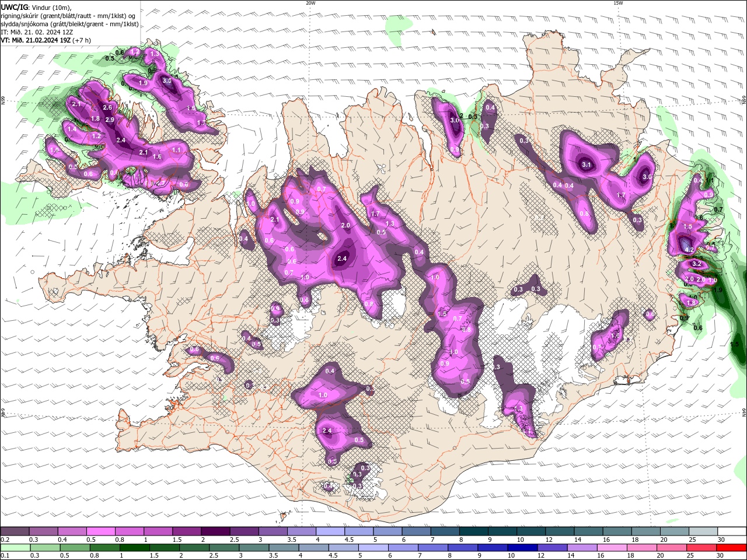Pick the bright red 30 rain legend swatch
The width and height of the screenshot is (747, 560).
point(731,548)
